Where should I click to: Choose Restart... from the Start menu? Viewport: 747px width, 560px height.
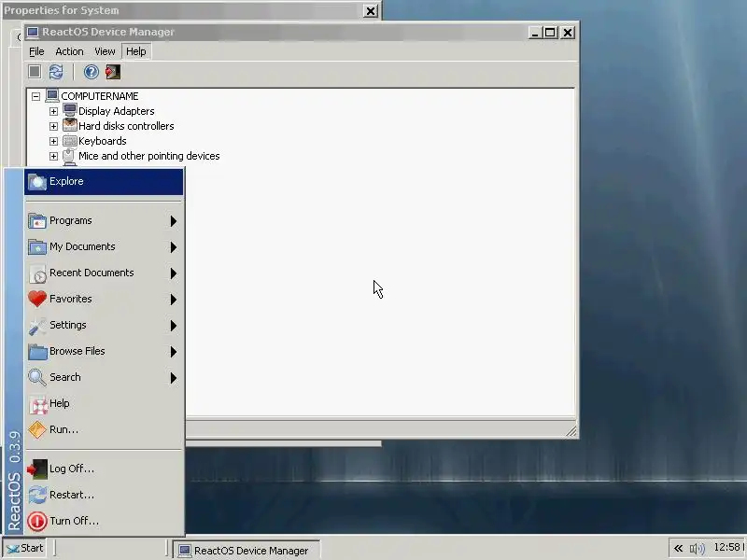104,496
